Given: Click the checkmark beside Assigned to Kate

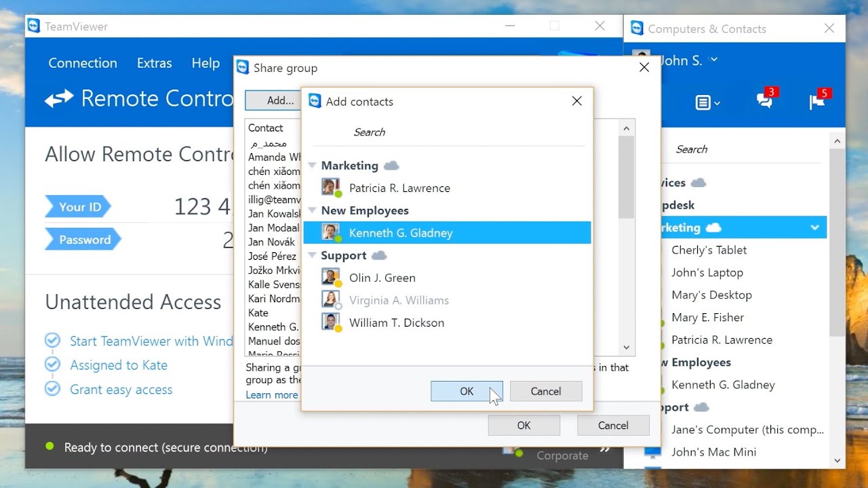Looking at the screenshot, I should 52,365.
